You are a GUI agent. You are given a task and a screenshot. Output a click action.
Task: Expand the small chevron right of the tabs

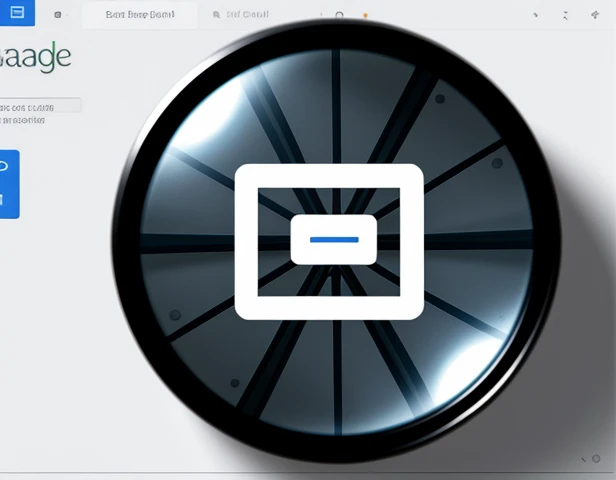pos(320,16)
